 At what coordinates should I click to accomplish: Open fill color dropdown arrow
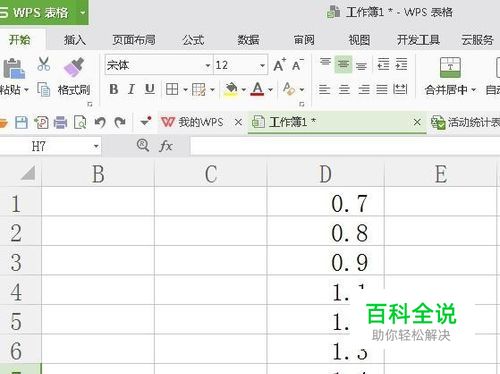click(244, 90)
